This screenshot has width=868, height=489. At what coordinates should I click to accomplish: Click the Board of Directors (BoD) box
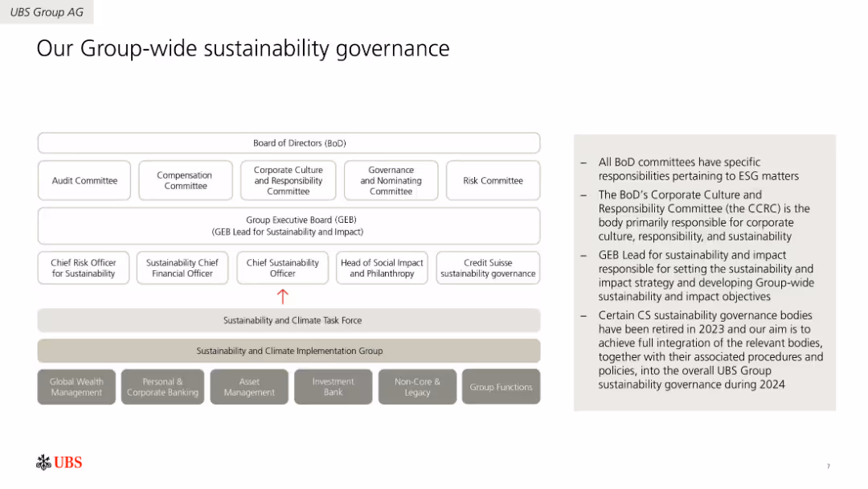point(289,143)
